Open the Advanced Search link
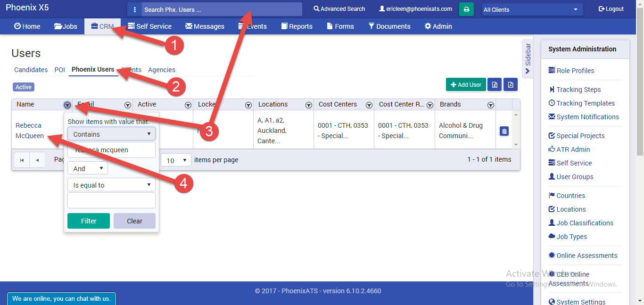The image size is (644, 305). (339, 9)
